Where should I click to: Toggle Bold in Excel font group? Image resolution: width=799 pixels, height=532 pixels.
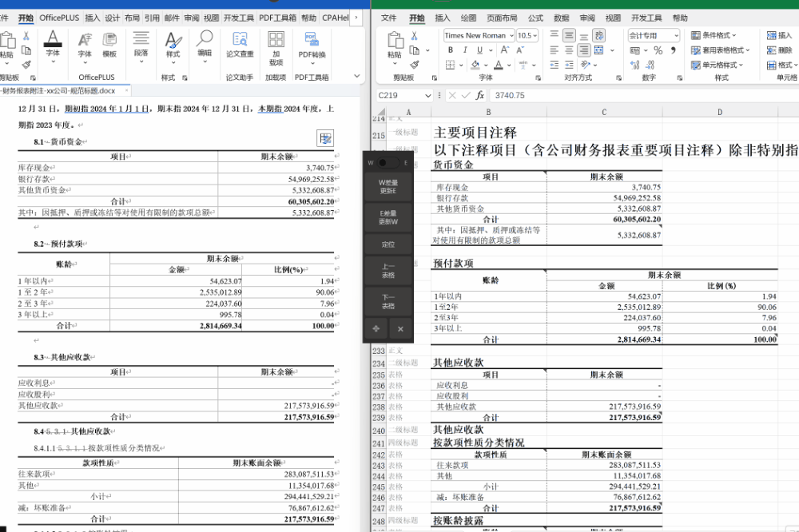(x=451, y=50)
